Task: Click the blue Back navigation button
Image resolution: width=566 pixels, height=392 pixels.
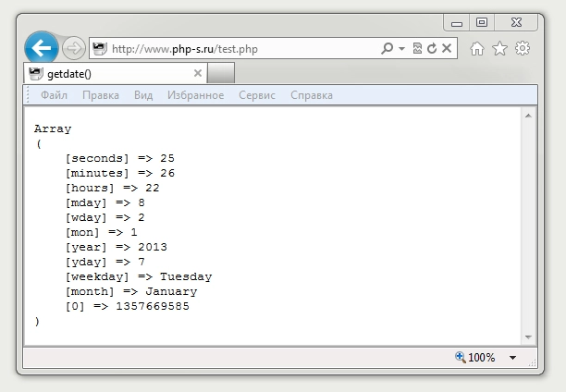Action: pos(42,48)
